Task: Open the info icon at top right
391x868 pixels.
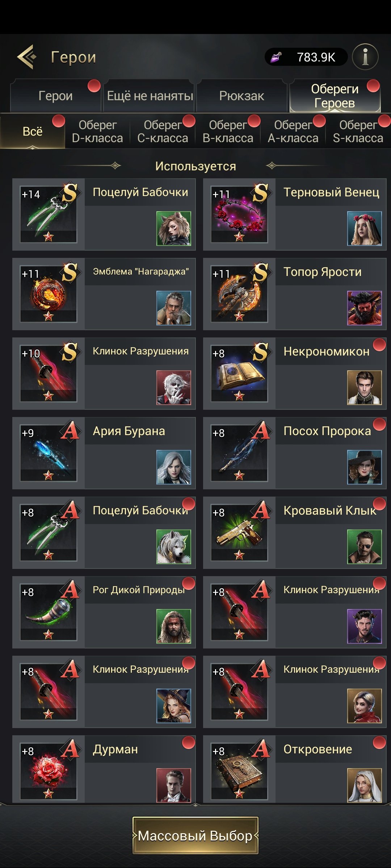Action: click(365, 57)
